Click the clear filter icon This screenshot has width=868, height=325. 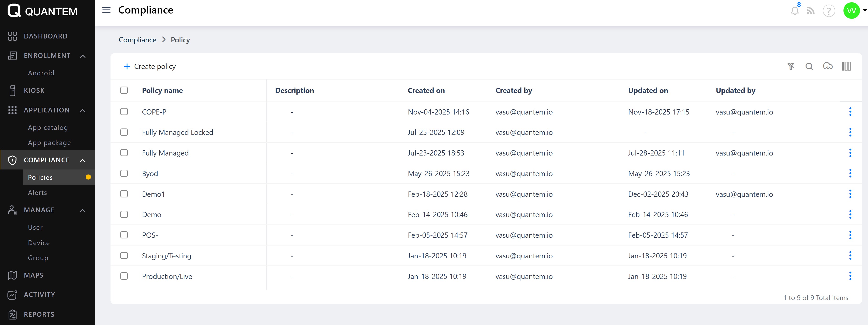coord(791,66)
